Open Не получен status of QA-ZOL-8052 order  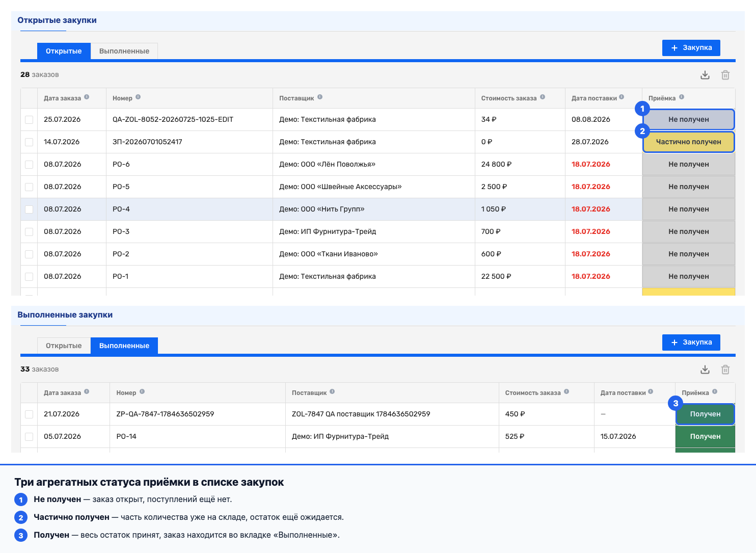[689, 120]
